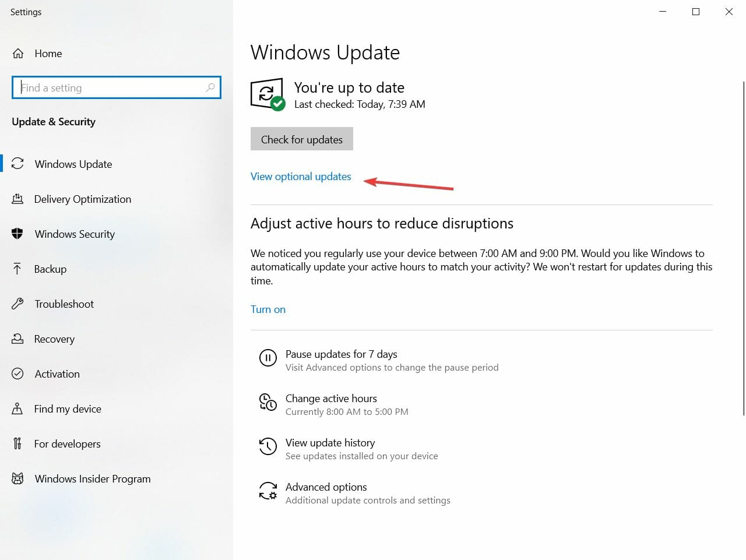746x560 pixels.
Task: Turn on automatic active hours link
Action: click(x=268, y=309)
